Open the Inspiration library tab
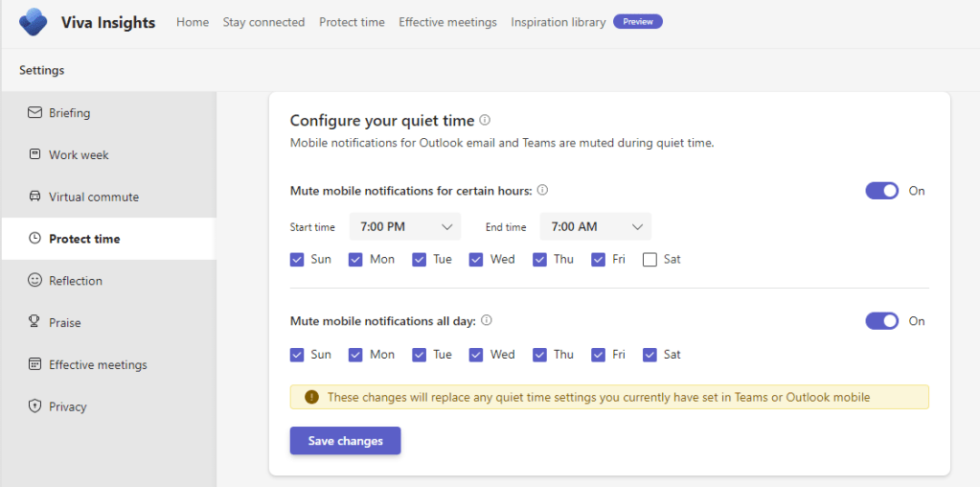The height and width of the screenshot is (487, 980). tap(558, 22)
